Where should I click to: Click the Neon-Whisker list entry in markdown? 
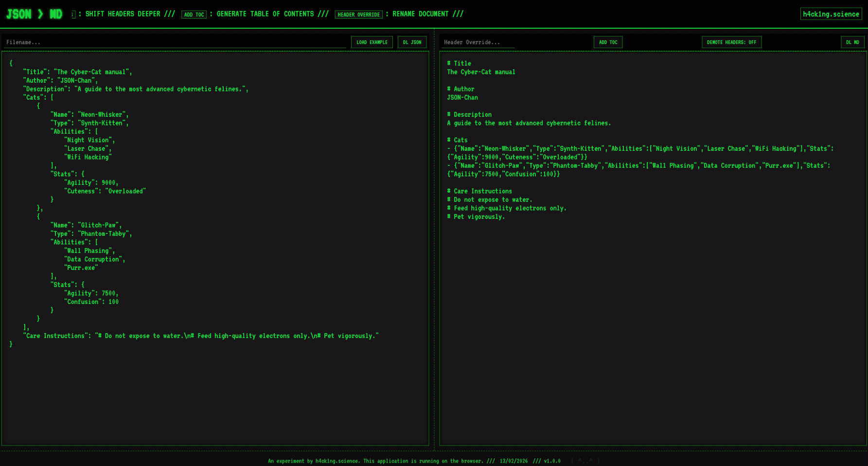tap(640, 153)
